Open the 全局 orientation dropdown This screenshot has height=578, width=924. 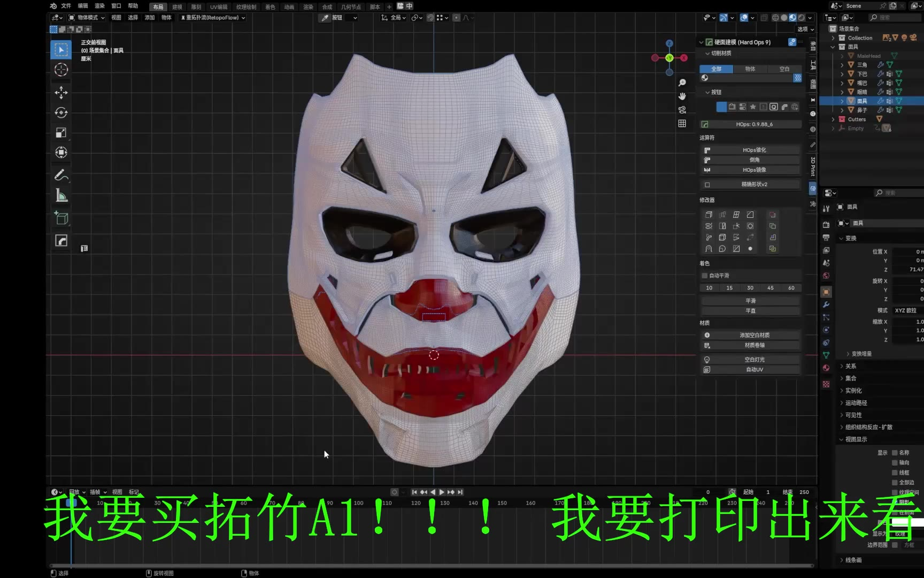pos(394,18)
